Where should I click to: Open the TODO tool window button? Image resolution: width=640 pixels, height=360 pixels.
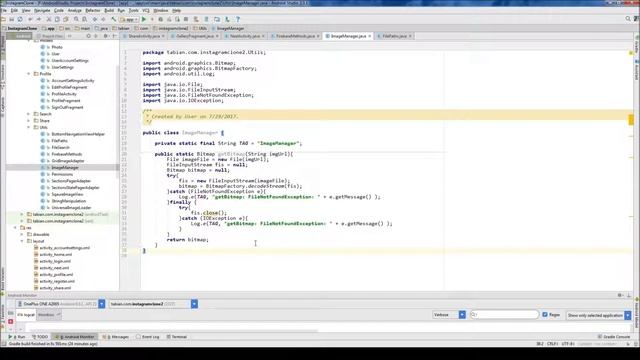click(x=40, y=337)
